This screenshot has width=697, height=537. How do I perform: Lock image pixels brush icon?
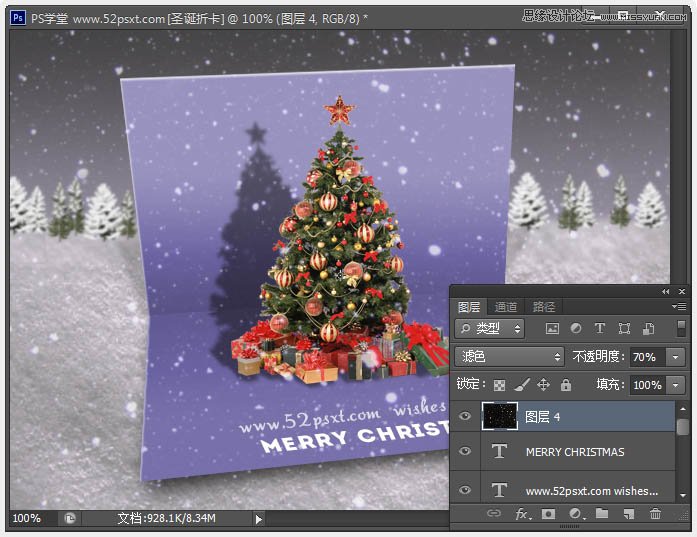[522, 385]
